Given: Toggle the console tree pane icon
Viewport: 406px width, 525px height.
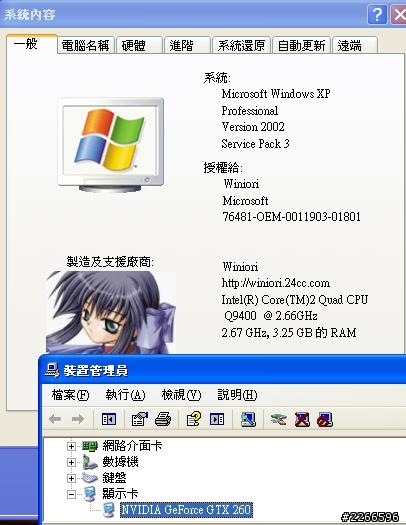Looking at the screenshot, I should (109, 419).
